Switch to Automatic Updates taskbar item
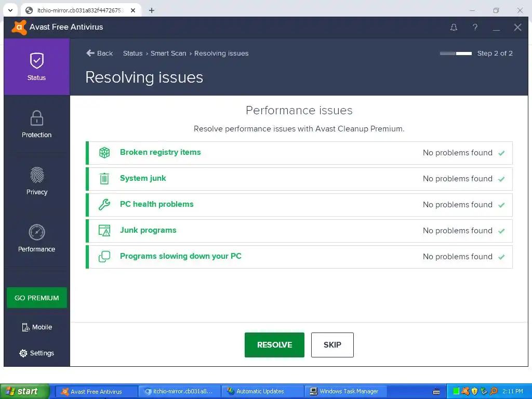The width and height of the screenshot is (532, 399). (x=262, y=391)
